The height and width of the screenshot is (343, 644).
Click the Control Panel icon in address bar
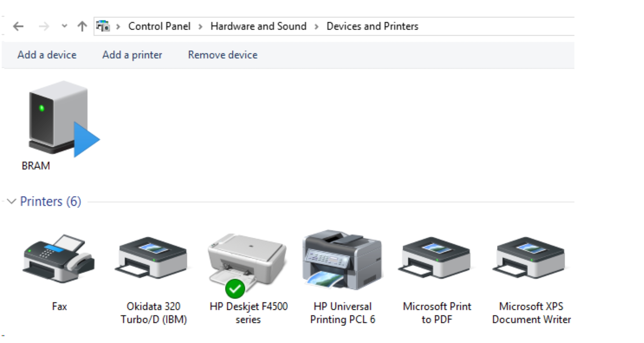(103, 26)
